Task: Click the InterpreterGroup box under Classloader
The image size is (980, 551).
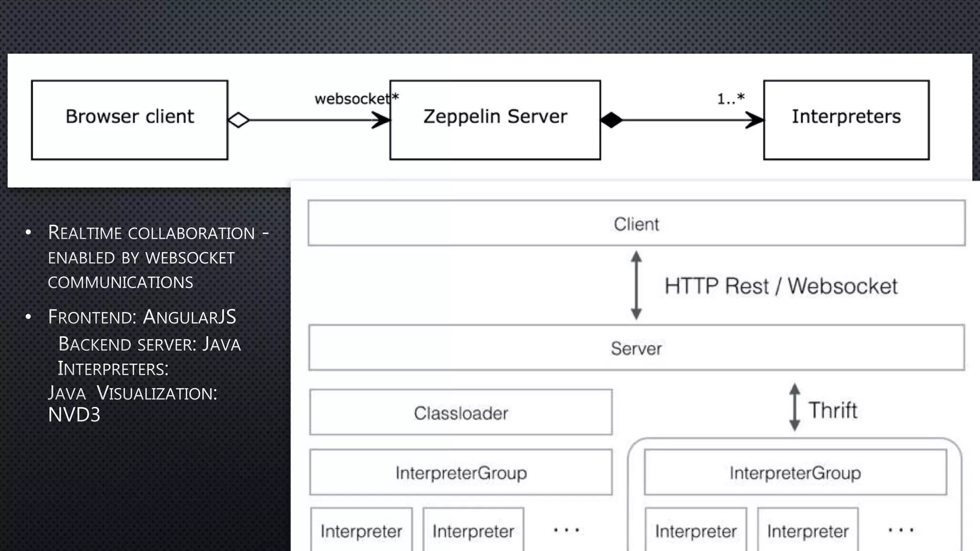Action: 461,472
